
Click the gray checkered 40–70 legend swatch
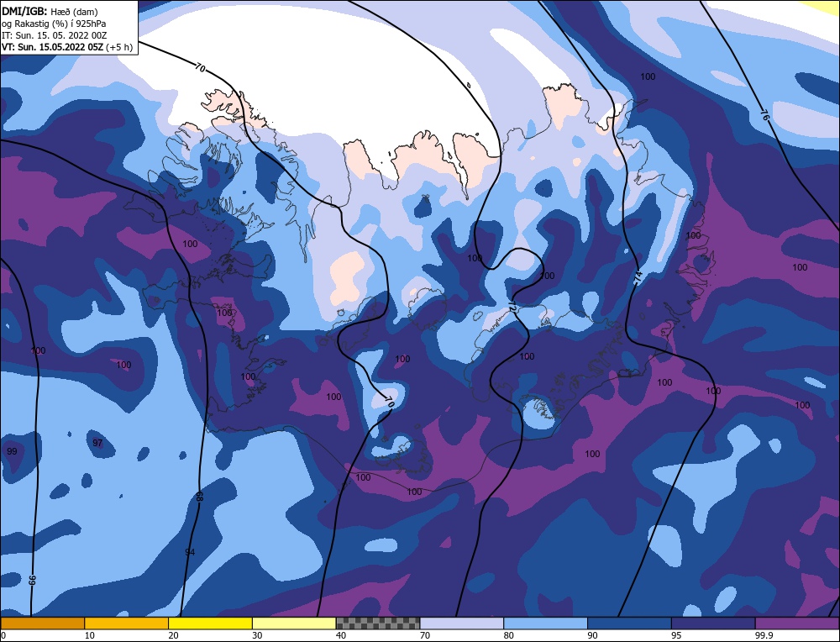pyautogui.click(x=378, y=624)
